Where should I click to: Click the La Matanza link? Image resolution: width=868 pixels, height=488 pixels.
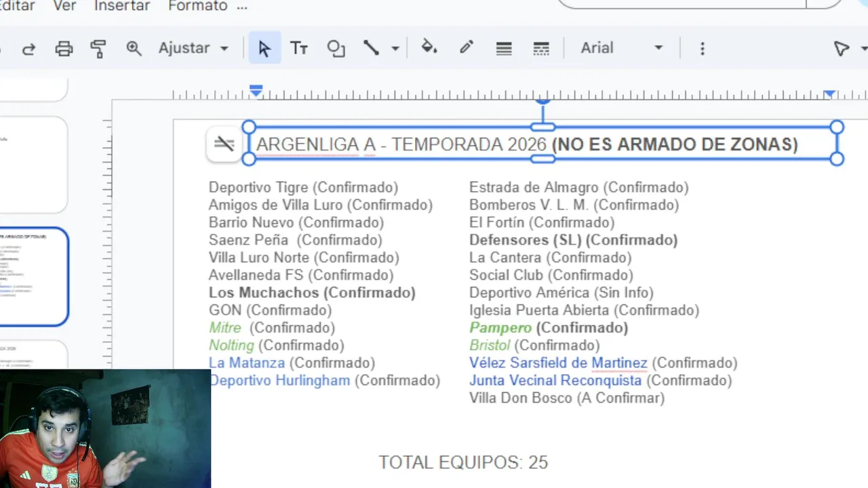click(247, 363)
